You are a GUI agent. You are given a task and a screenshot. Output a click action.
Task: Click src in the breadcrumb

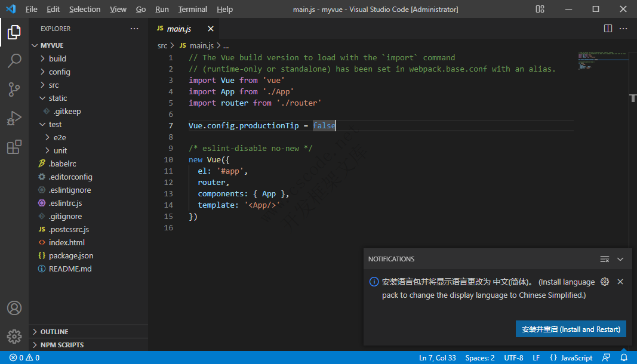[x=162, y=46]
